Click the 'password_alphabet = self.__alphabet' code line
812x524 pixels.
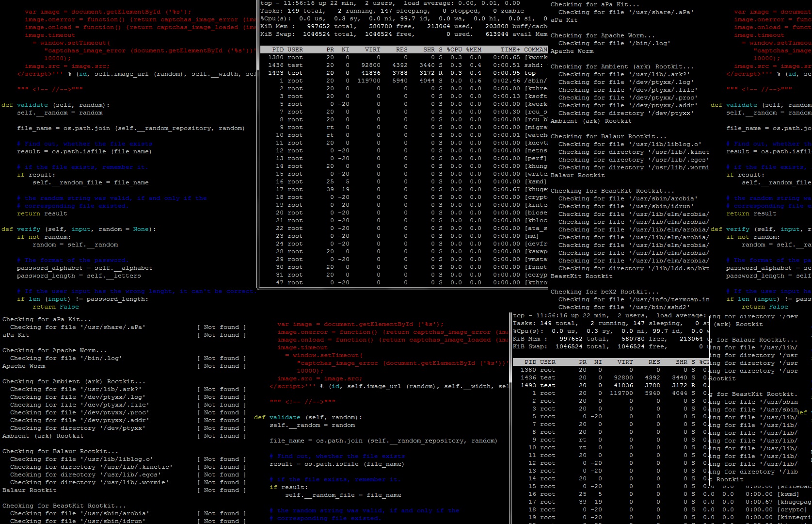pos(84,268)
